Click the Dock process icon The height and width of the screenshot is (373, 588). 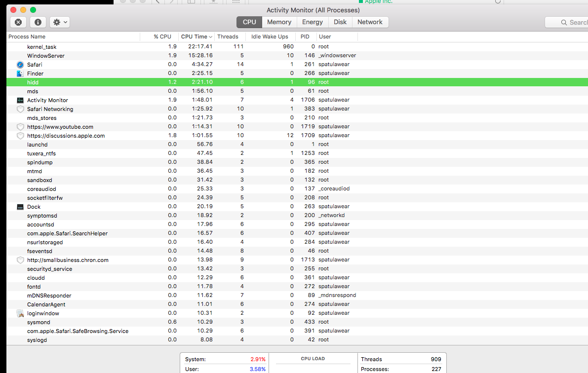[x=20, y=207]
